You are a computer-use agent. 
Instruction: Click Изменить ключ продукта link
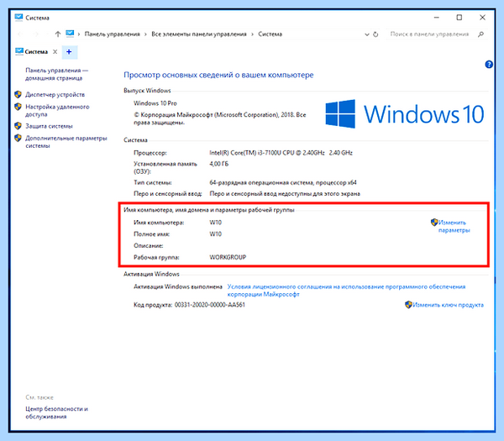click(448, 305)
